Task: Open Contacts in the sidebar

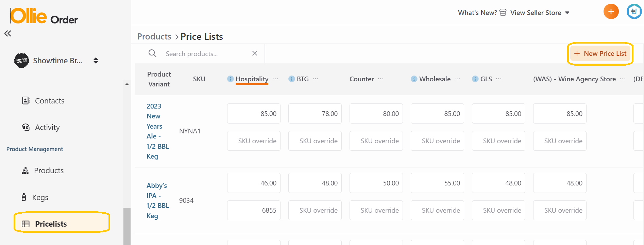Action: (x=50, y=101)
